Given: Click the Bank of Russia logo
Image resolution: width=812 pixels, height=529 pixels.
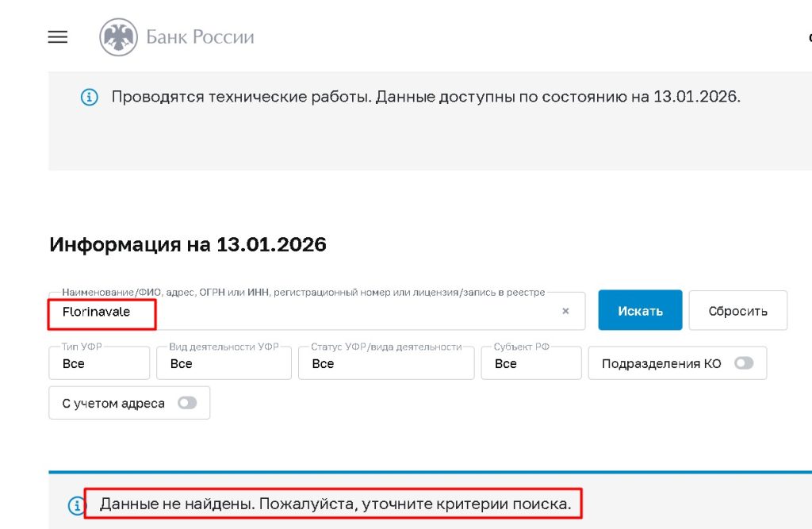Looking at the screenshot, I should (177, 36).
